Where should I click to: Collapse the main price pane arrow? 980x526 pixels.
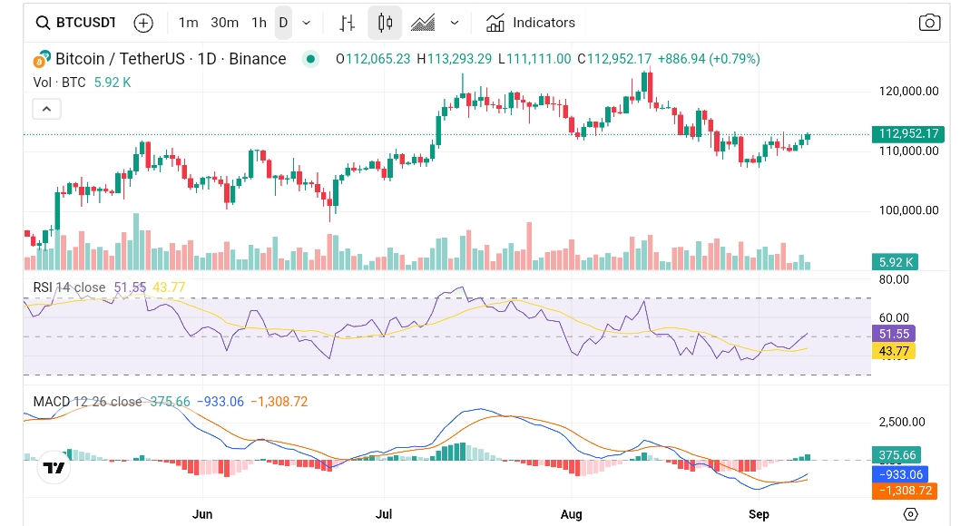tap(46, 108)
